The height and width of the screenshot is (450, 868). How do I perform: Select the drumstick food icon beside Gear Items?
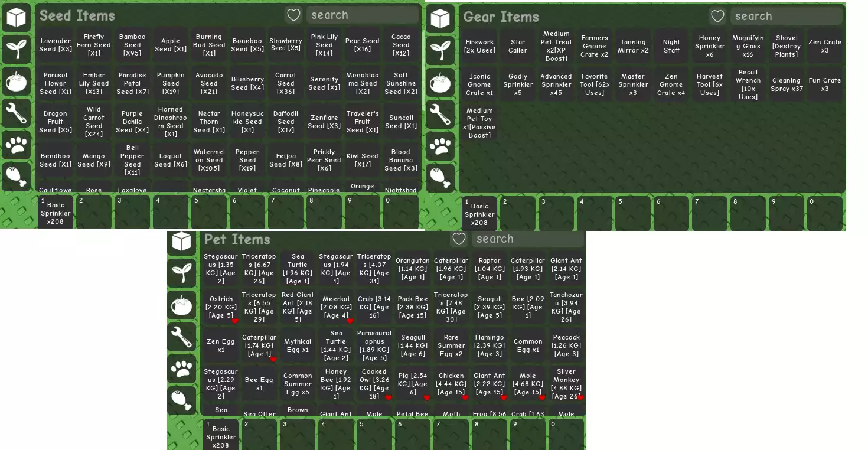tap(440, 177)
